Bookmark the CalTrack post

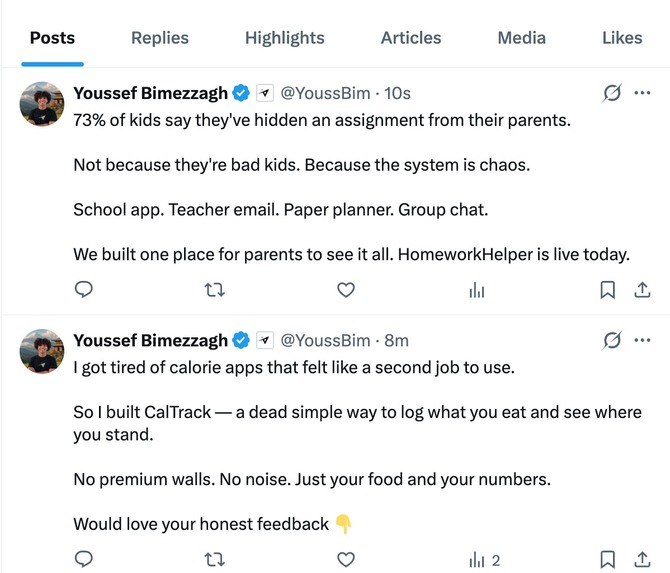tap(608, 559)
